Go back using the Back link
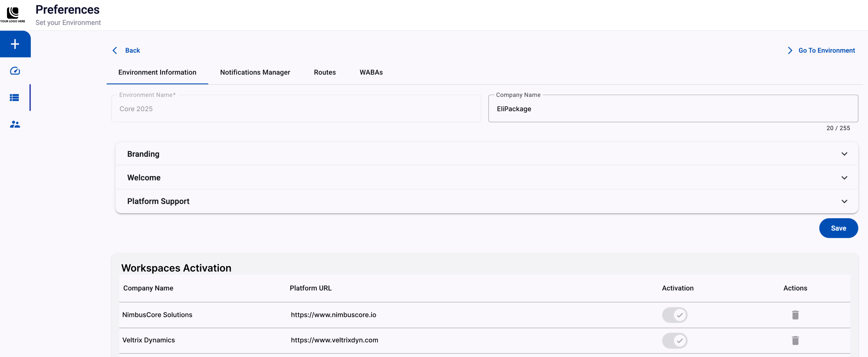Viewport: 868px width, 357px height. point(132,50)
